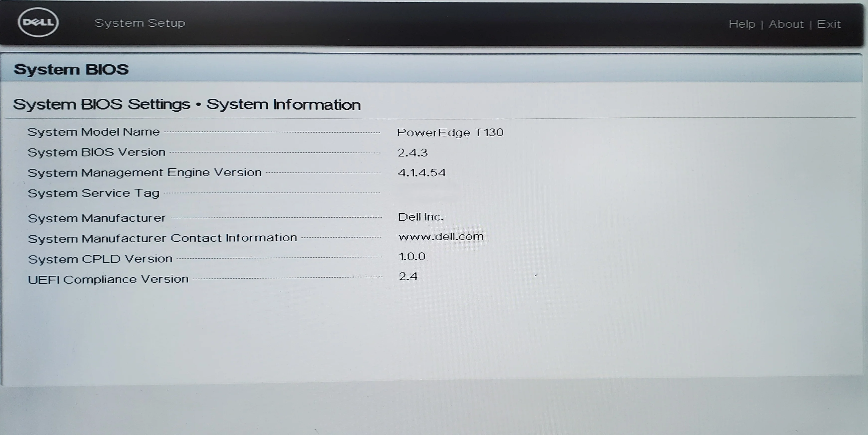Viewport: 868px width, 435px height.
Task: Click Exit to leave System Setup
Action: click(x=829, y=24)
